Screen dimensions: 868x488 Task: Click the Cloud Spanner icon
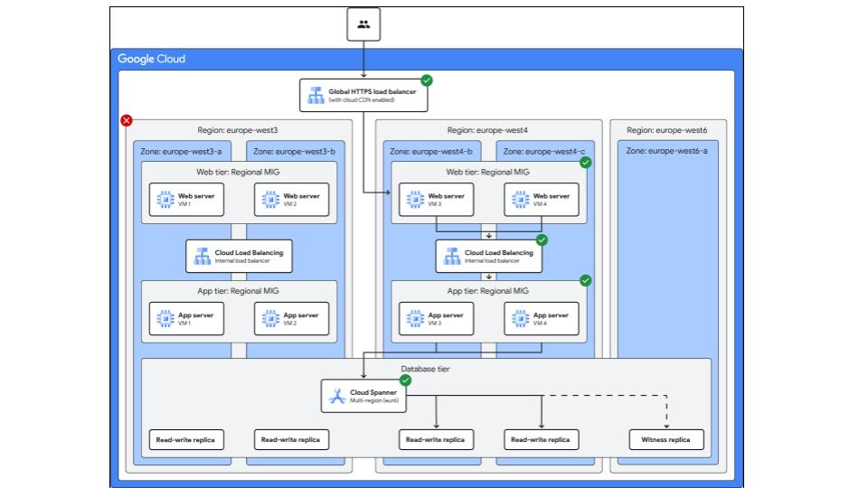337,396
